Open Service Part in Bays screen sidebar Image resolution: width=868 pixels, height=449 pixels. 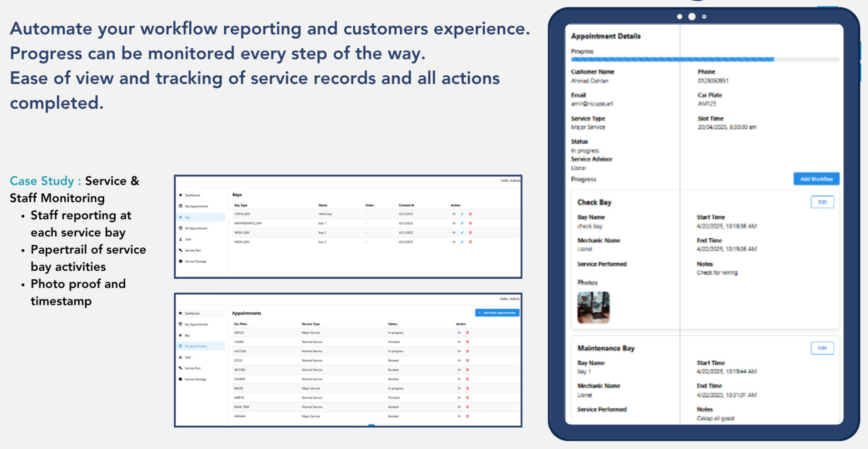coord(192,250)
